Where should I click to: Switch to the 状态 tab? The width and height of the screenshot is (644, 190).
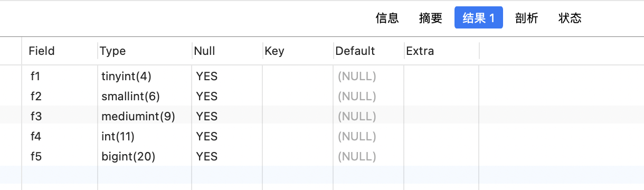570,18
